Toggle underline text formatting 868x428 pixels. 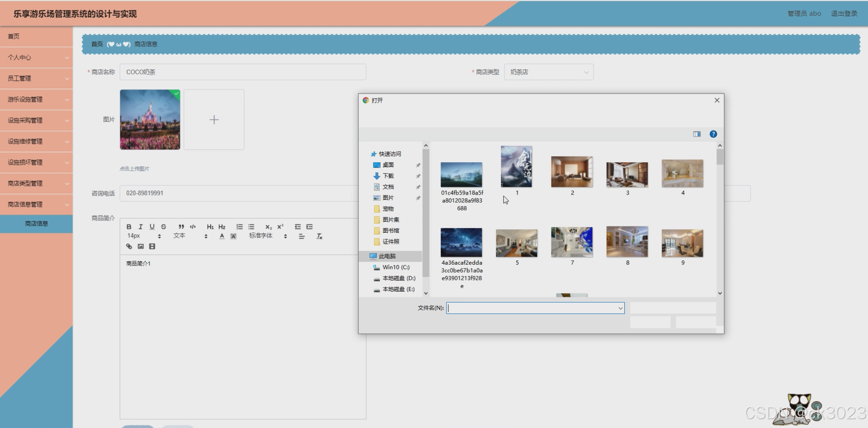pos(152,227)
